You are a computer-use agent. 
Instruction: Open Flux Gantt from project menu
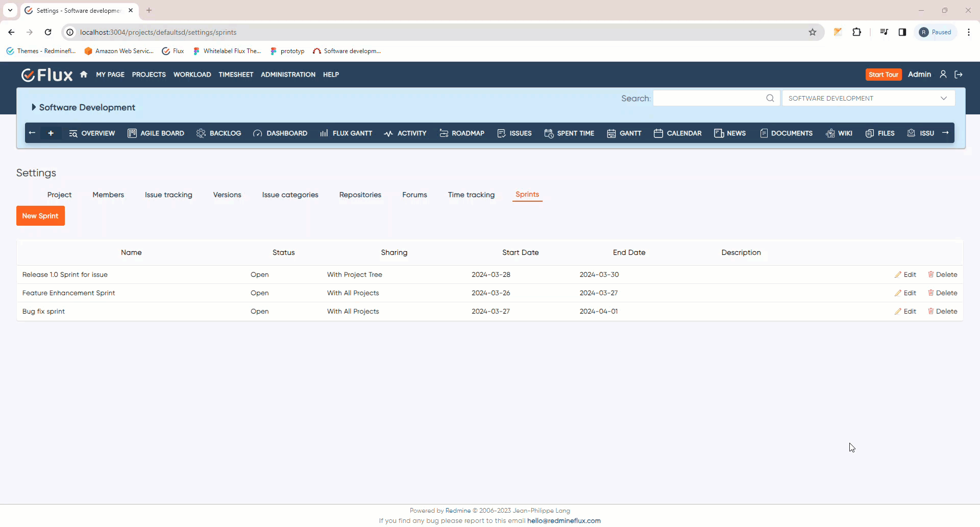pos(346,133)
